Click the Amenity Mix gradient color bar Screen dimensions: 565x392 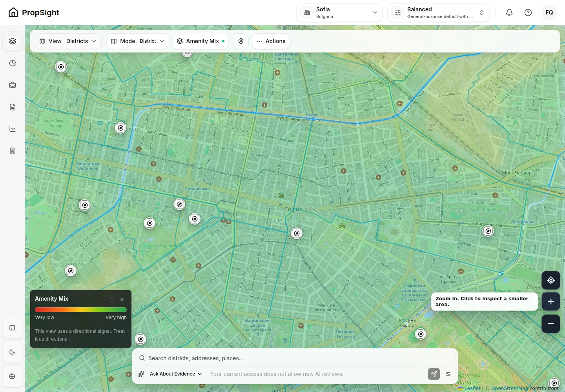click(81, 310)
